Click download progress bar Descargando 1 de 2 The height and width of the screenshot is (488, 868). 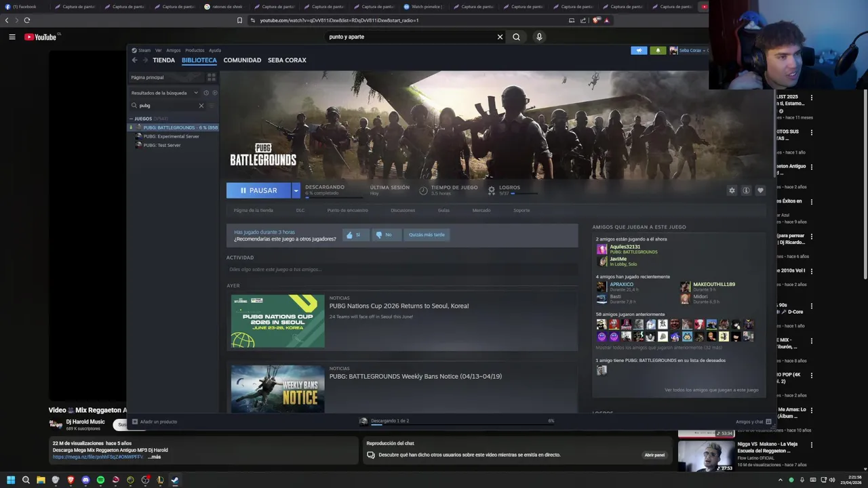click(x=456, y=422)
